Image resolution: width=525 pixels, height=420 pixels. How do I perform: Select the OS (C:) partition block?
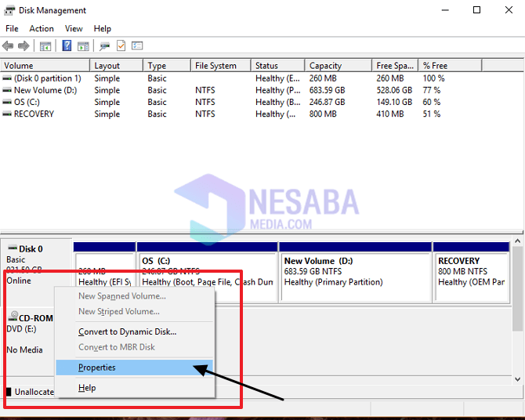pyautogui.click(x=207, y=276)
